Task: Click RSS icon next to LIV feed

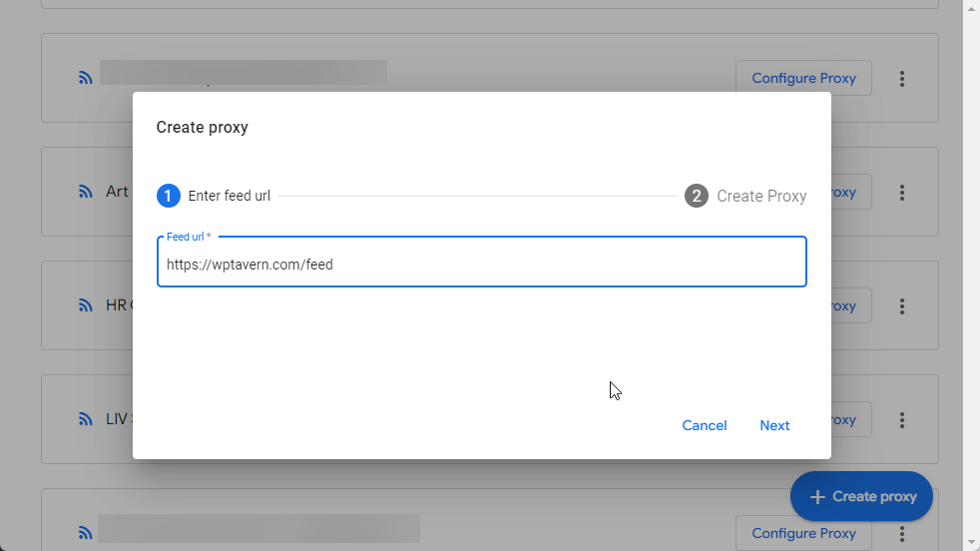Action: (x=86, y=419)
